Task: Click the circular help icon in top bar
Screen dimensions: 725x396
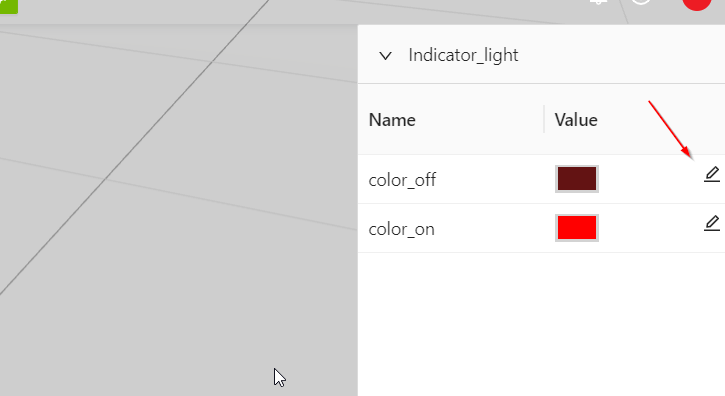Action: click(641, 2)
